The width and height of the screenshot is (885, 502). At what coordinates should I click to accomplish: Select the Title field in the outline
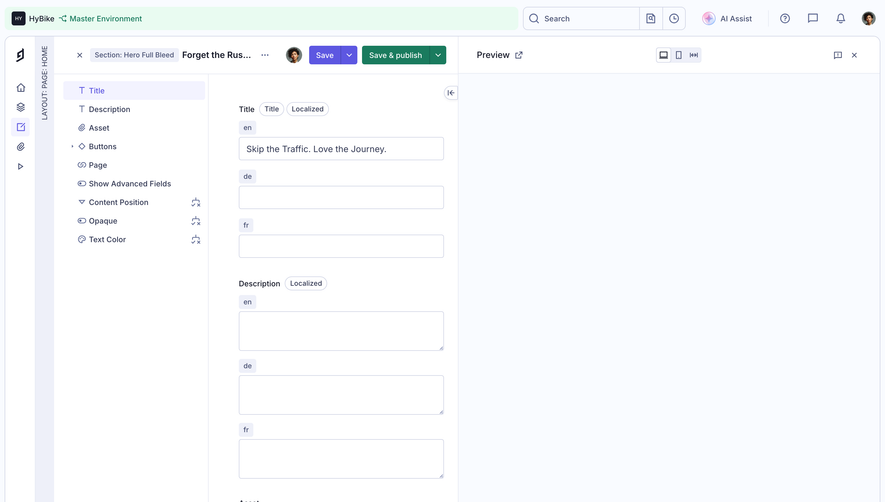click(x=134, y=90)
